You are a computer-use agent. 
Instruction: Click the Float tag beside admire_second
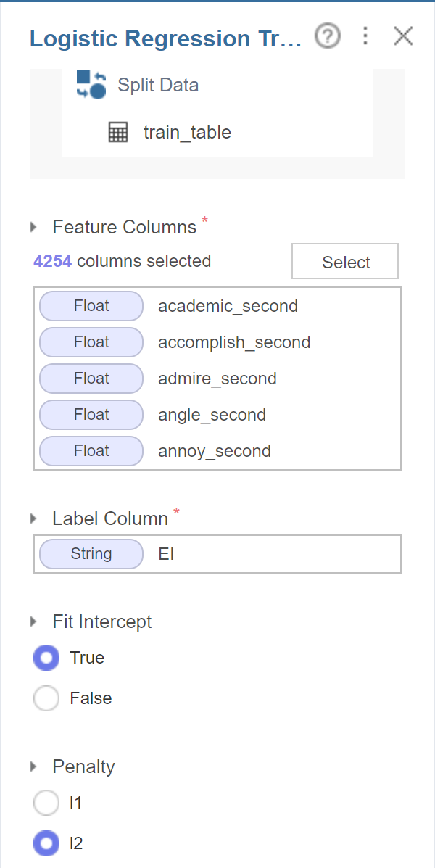point(91,379)
